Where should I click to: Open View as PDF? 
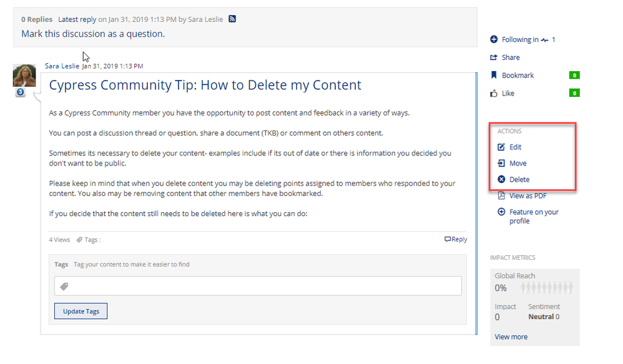coord(528,195)
